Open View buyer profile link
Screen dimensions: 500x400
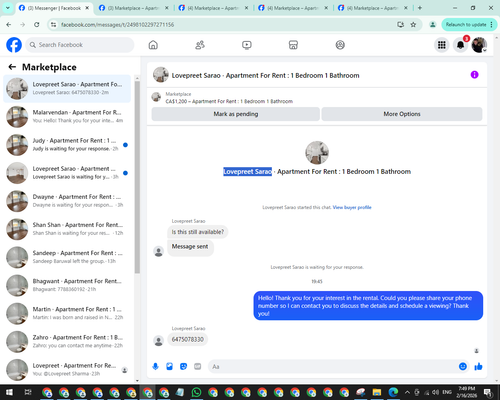point(352,207)
